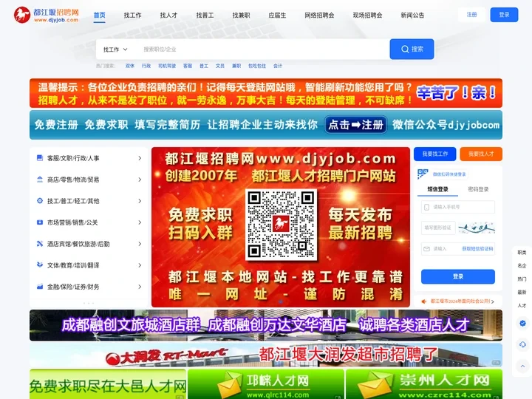This screenshot has width=532, height=399.
Task: Open the 新闻公告 nav item
Action: [412, 16]
